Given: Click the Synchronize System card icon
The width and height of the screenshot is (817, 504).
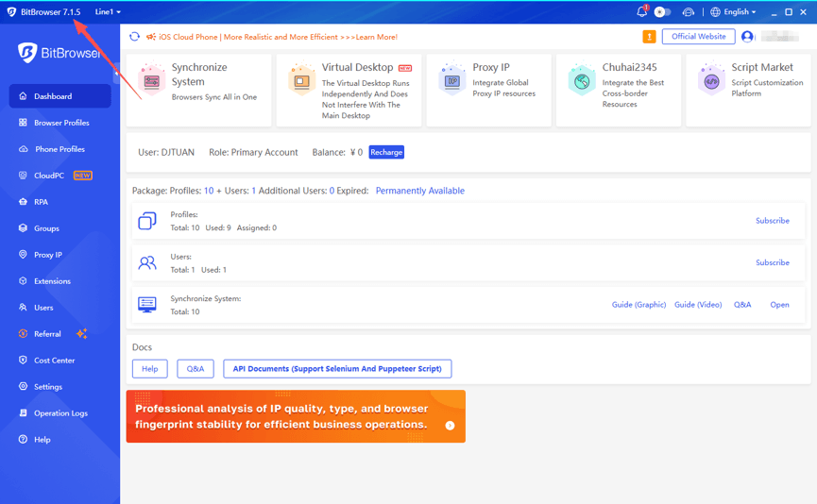Looking at the screenshot, I should click(152, 80).
